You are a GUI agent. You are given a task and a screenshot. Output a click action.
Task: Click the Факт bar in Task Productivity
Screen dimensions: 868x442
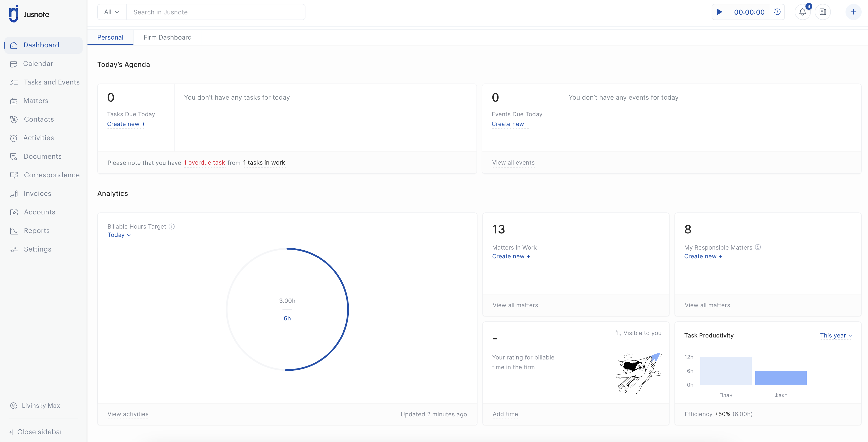point(781,378)
